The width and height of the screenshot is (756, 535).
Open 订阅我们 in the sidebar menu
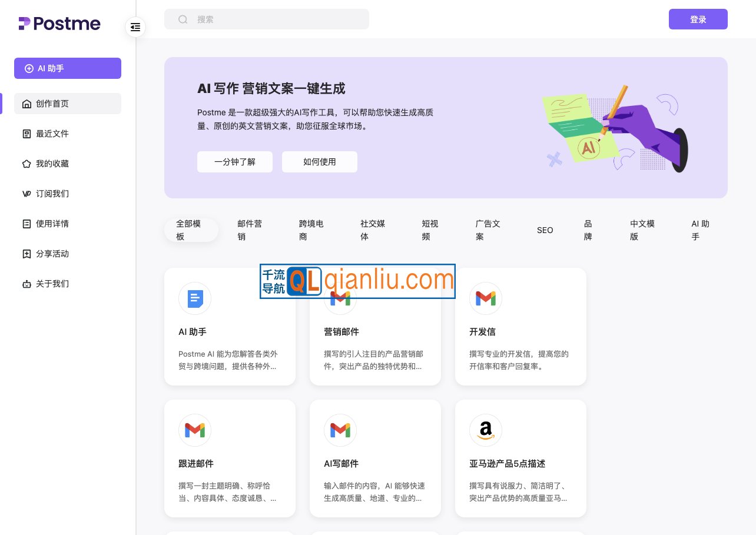pos(52,194)
